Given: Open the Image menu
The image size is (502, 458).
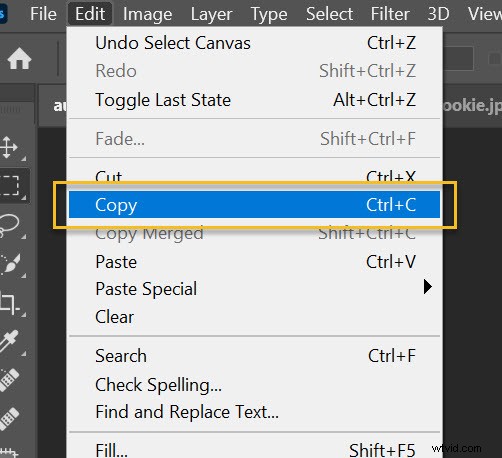Looking at the screenshot, I should point(147,14).
